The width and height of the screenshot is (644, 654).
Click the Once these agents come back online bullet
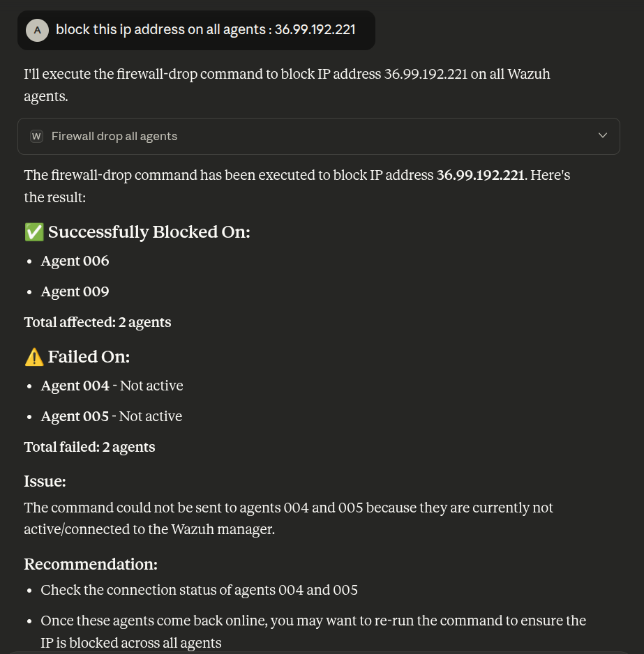(x=313, y=621)
